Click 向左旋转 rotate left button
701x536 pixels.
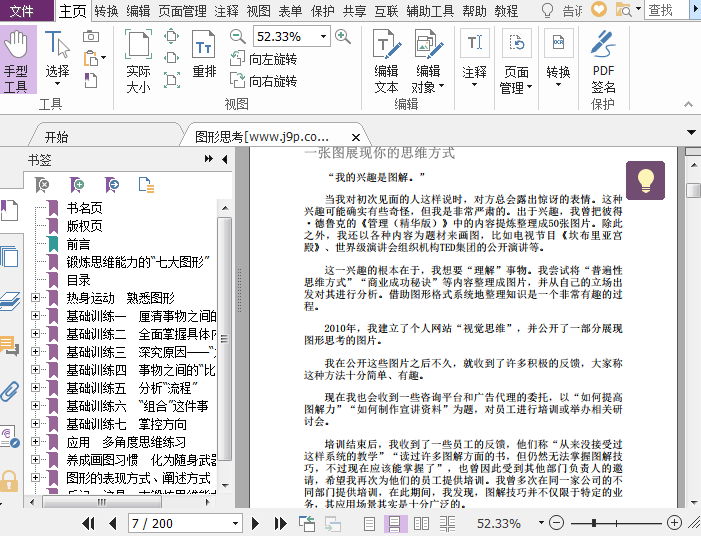(x=263, y=59)
